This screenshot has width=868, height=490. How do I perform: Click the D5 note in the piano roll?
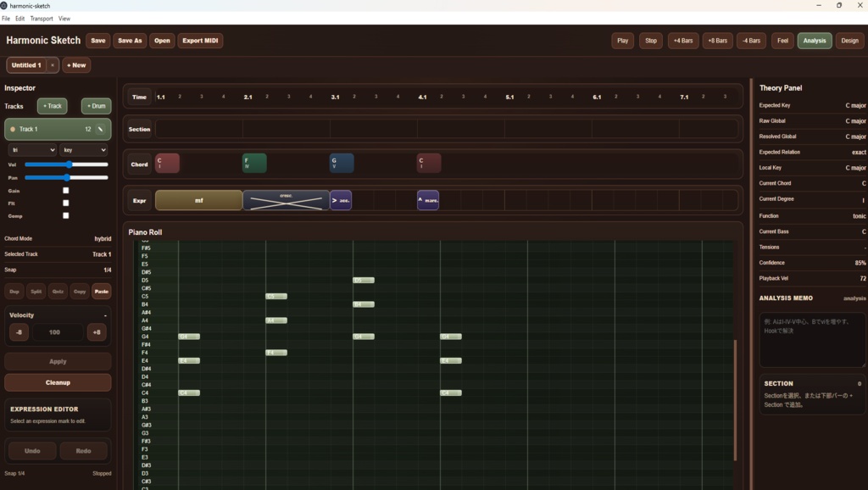pyautogui.click(x=364, y=280)
